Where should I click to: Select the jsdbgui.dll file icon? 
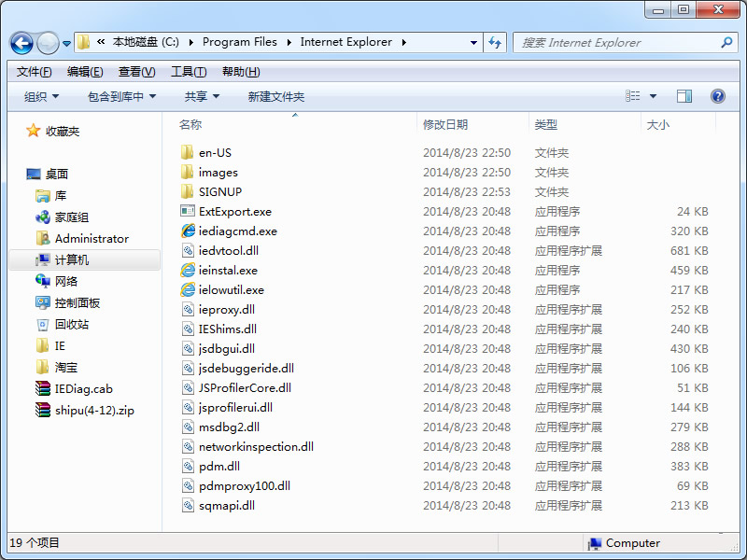[x=189, y=348]
